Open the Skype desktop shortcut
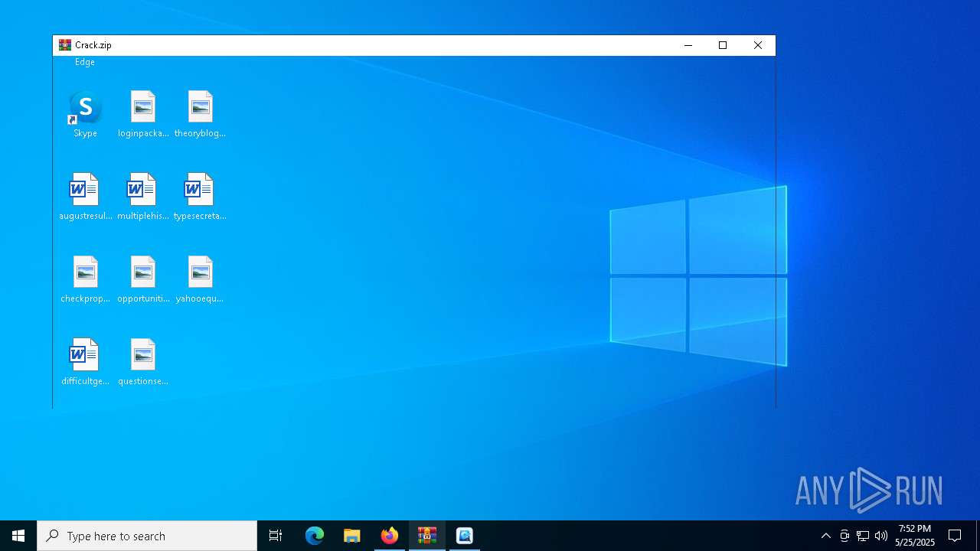Screen dimensions: 980x551 [85, 115]
